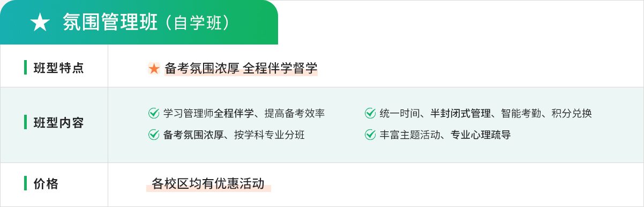The width and height of the screenshot is (644, 207).
Task: Click the green bar marker beside 价格
Action: click(25, 183)
